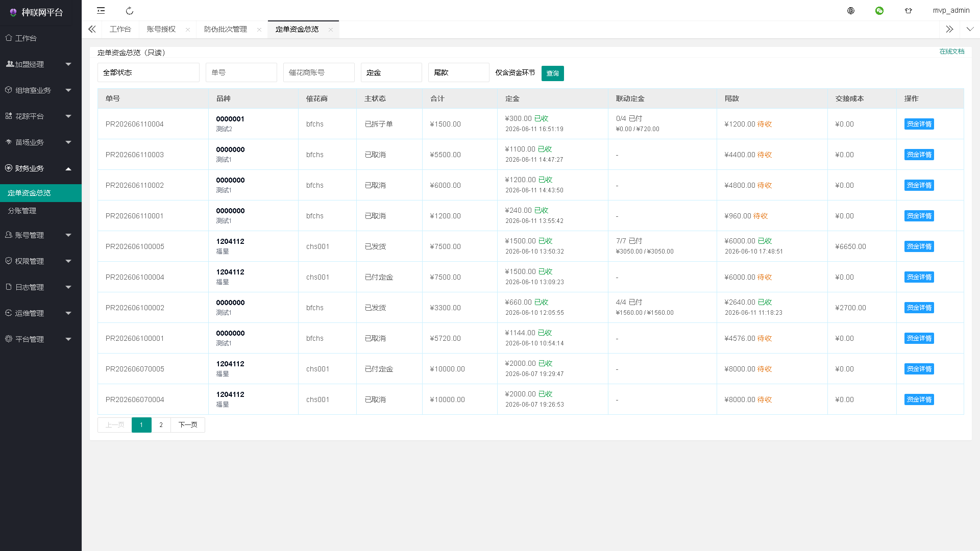Go to page 2 of results

coord(161,425)
